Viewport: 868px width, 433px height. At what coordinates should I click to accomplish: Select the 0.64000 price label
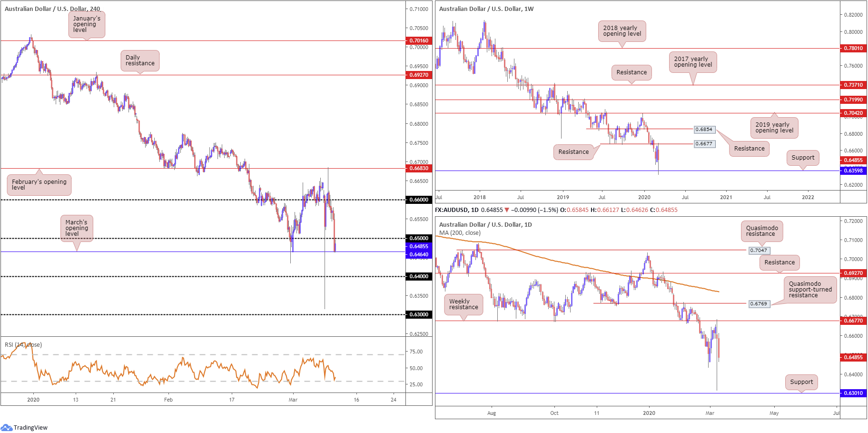click(x=419, y=276)
